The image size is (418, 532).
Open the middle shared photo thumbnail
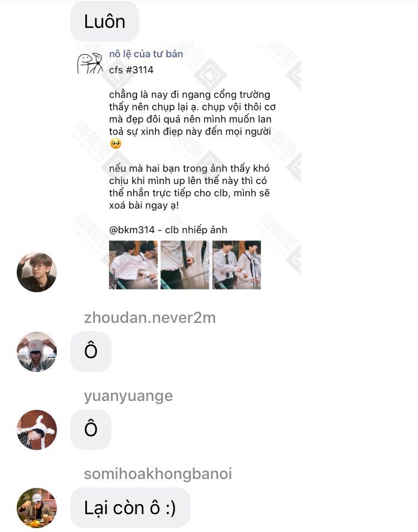point(185,265)
